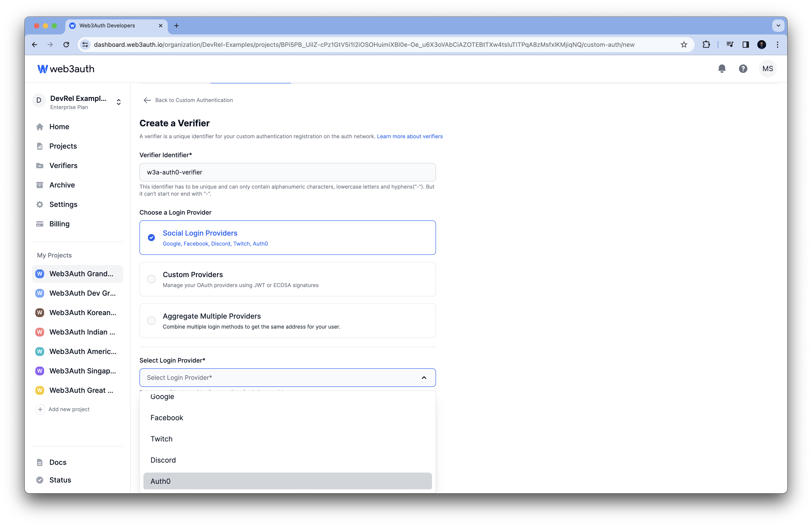Click the Verifier Identifier input field

(x=287, y=172)
